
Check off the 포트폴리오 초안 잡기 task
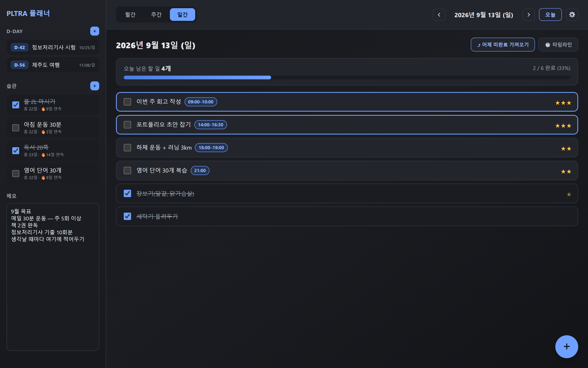pos(127,125)
